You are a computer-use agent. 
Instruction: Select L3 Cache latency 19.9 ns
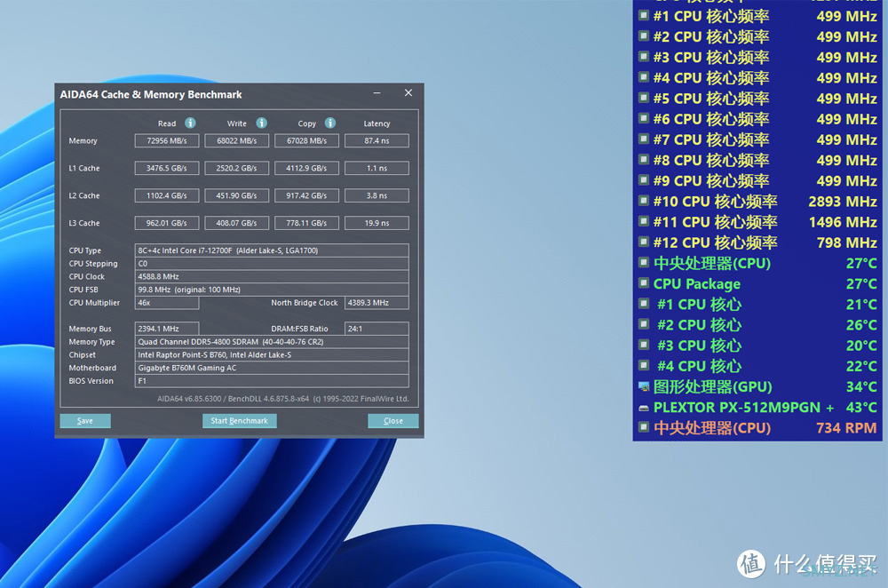tap(377, 223)
